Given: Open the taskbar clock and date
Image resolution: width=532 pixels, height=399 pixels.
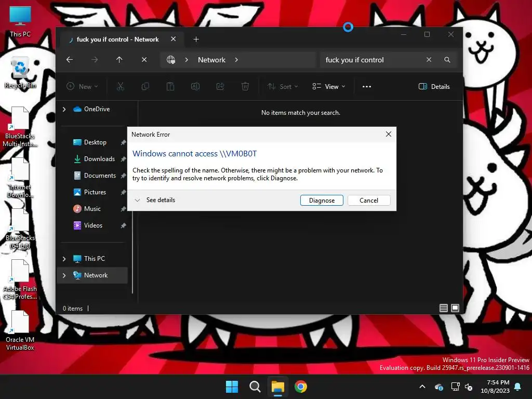Looking at the screenshot, I should pos(495,387).
